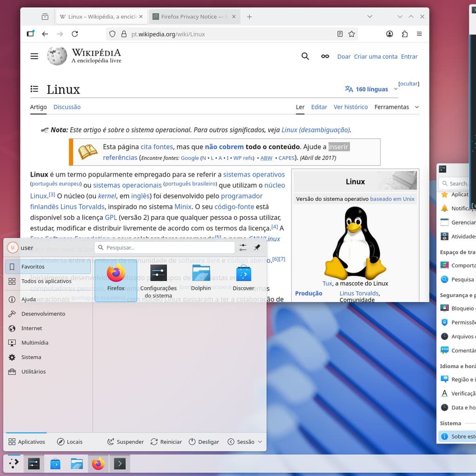The height and width of the screenshot is (476, 476).
Task: Toggle Reader View icon in address bar
Action: click(340, 34)
